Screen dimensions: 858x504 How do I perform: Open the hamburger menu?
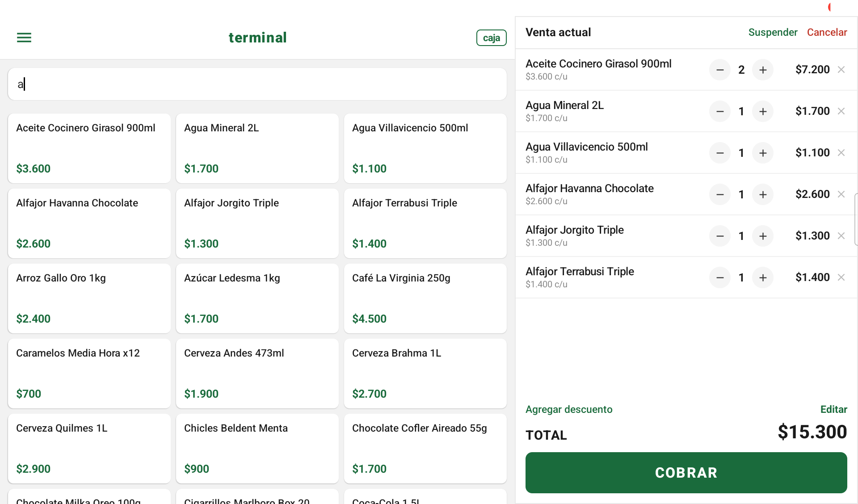24,38
